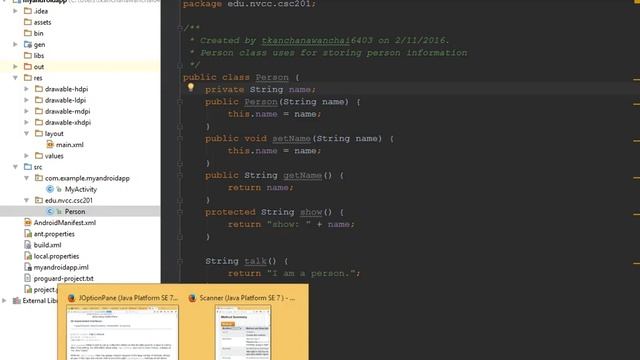640x360 pixels.
Task: Collapse the layout folder
Action: click(x=27, y=133)
